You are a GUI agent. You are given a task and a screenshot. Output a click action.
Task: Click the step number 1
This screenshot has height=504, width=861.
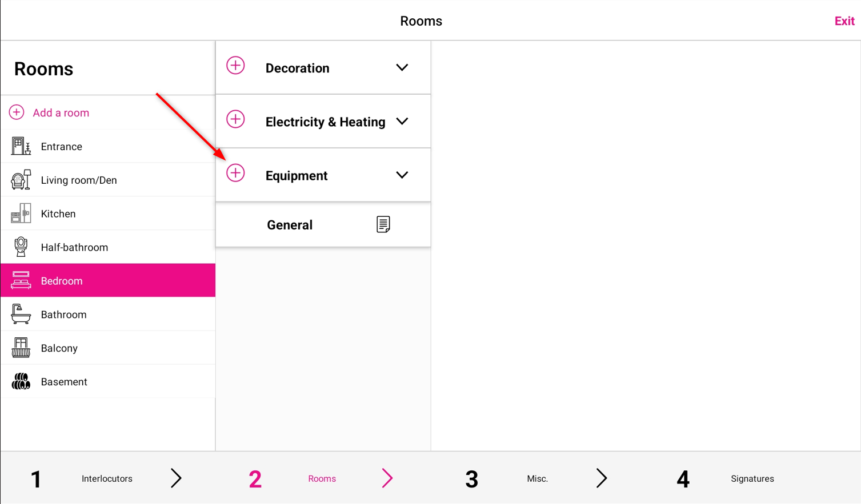[36, 479]
